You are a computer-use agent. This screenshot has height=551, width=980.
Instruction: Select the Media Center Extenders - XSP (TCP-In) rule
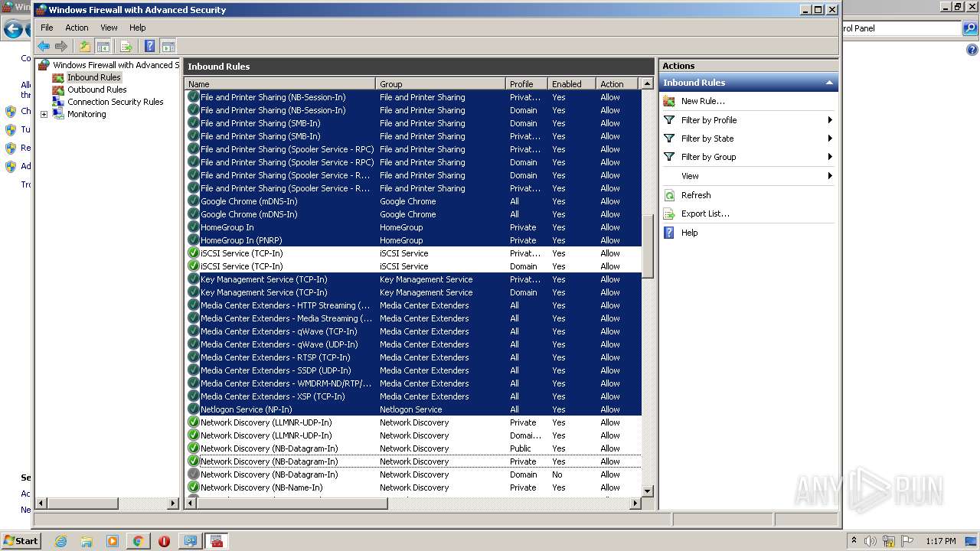[x=413, y=396]
